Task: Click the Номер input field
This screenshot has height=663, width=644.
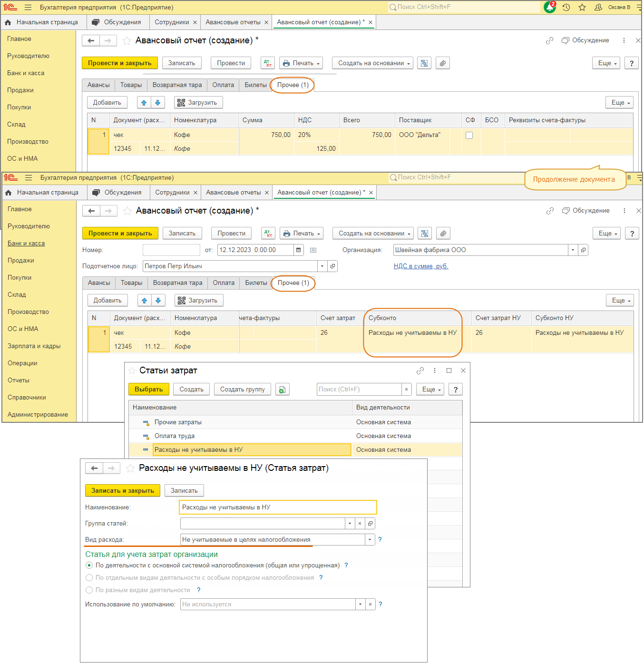Action: point(171,250)
